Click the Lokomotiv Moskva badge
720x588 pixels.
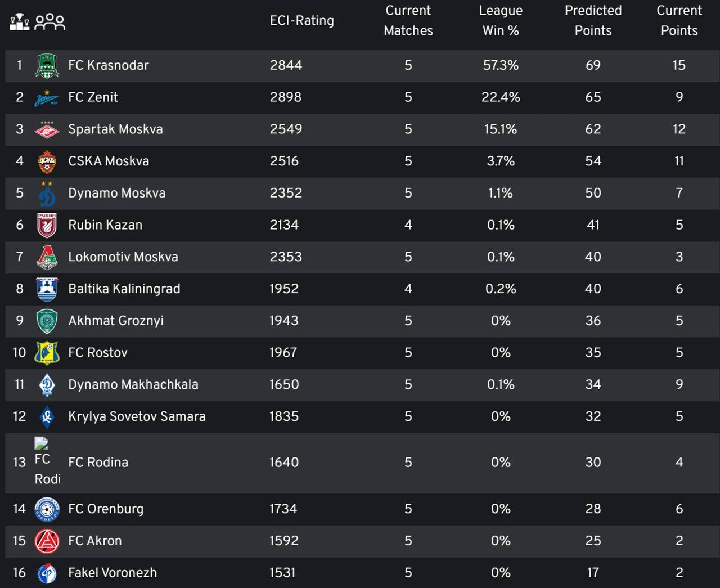coord(47,258)
